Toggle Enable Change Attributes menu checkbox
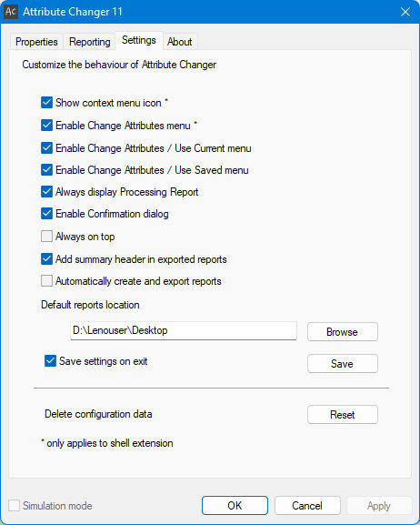The width and height of the screenshot is (420, 525). pyautogui.click(x=46, y=126)
